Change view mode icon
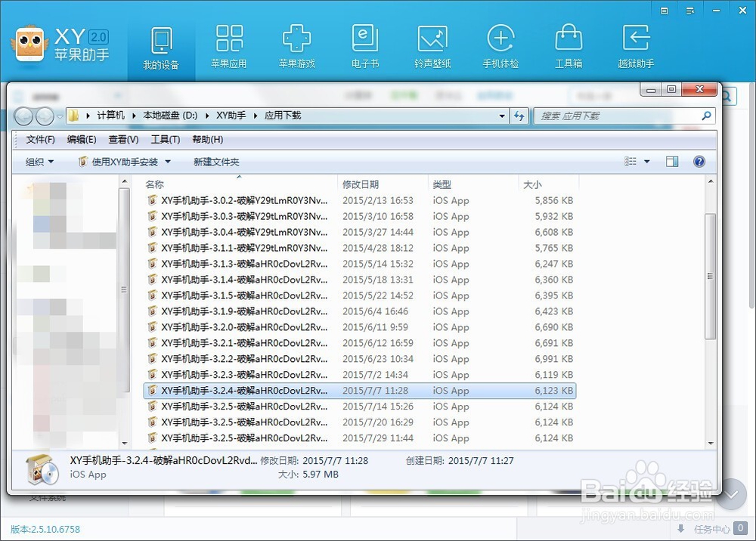The width and height of the screenshot is (756, 541). pos(631,162)
